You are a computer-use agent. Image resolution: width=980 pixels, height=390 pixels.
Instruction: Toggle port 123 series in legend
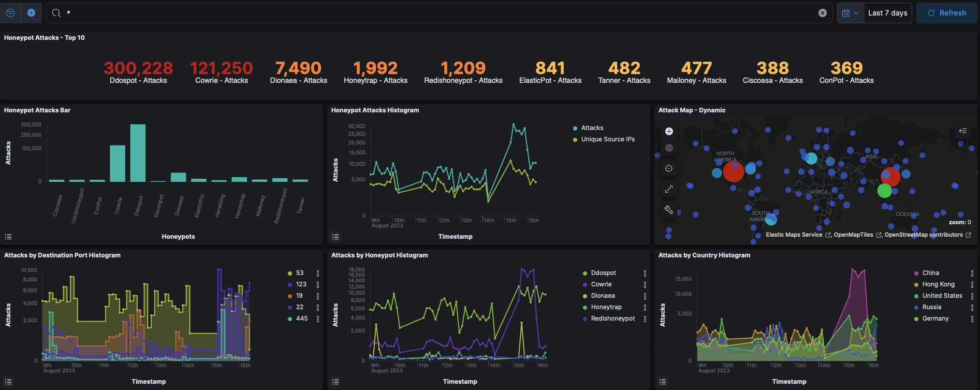[x=301, y=284]
